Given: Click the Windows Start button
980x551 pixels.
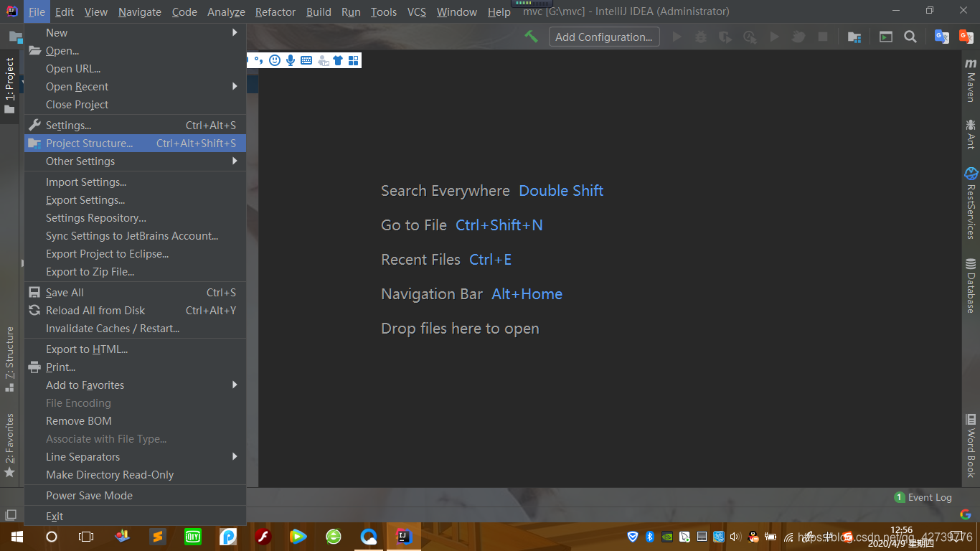Looking at the screenshot, I should pos(17,537).
